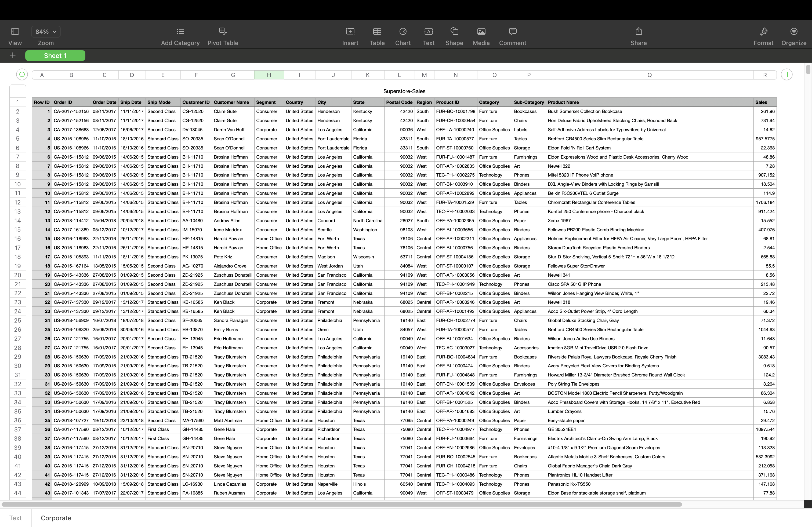Open the Organize sidebar
Viewport: 812px width, 527px height.
click(794, 36)
